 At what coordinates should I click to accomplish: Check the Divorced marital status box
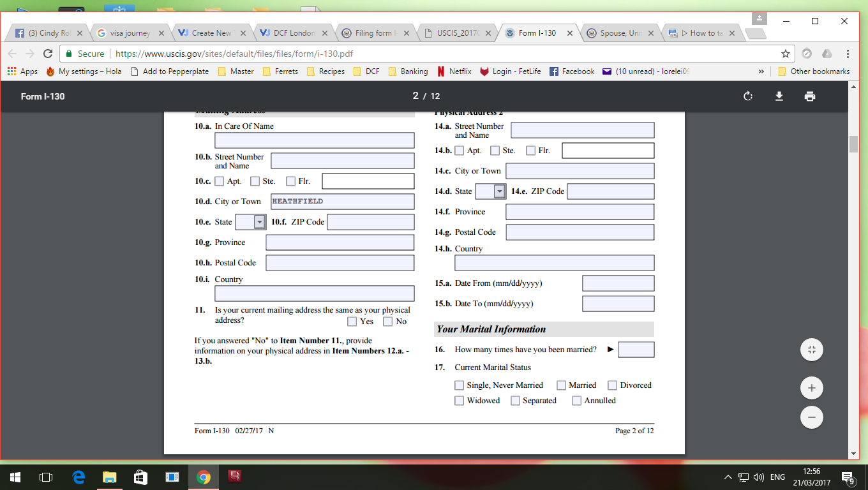pos(613,385)
